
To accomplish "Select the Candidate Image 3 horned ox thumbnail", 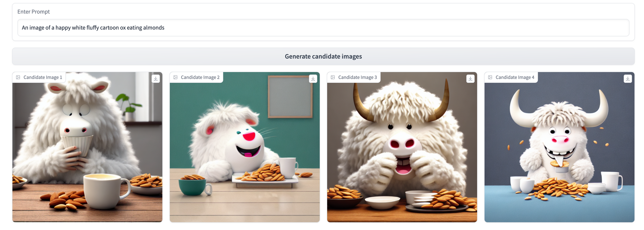I will (x=402, y=147).
